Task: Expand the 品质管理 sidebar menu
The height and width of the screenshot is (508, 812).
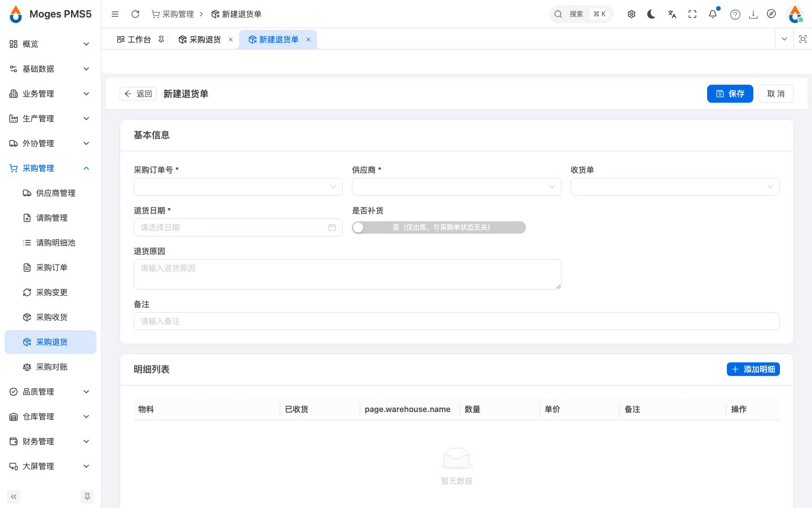Action: 50,392
